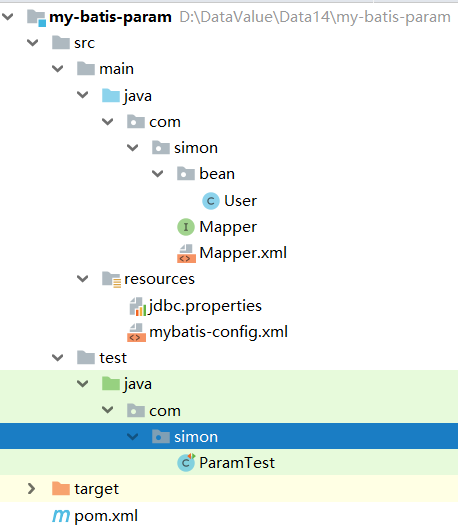Collapse the resources folder chevron
The width and height of the screenshot is (458, 528).
click(83, 279)
